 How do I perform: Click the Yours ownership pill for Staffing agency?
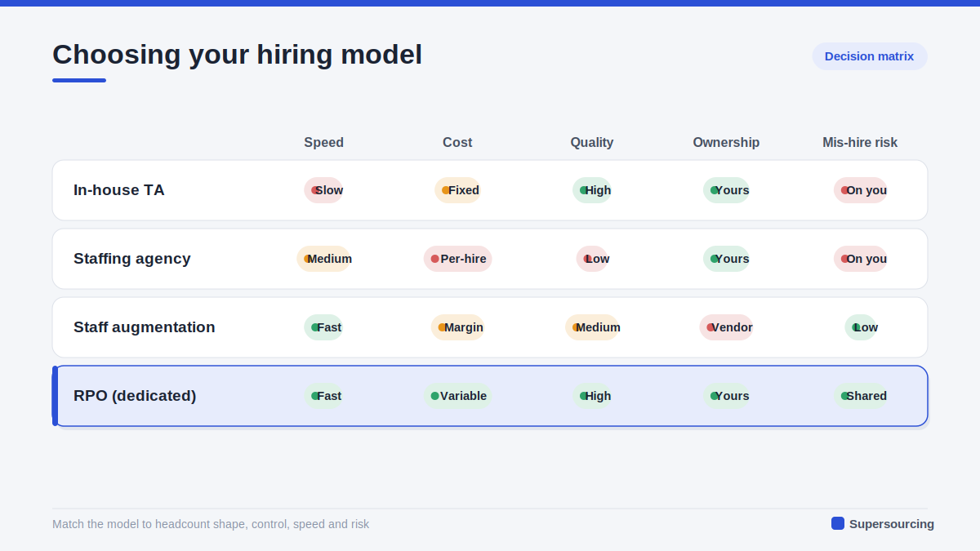(726, 259)
